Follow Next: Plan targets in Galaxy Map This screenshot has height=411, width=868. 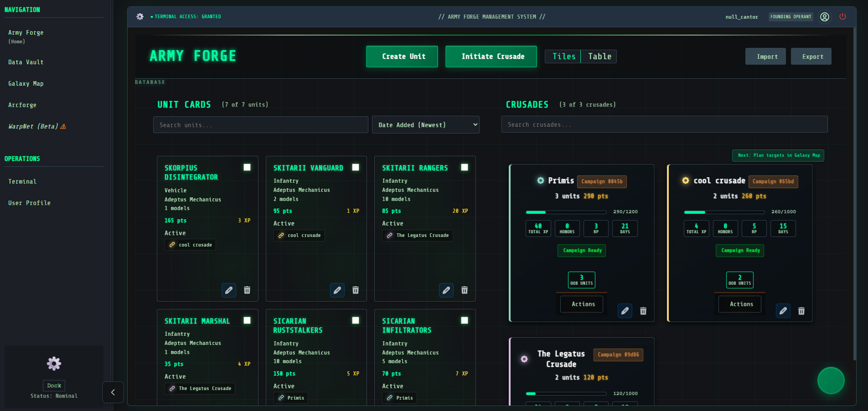click(x=778, y=155)
